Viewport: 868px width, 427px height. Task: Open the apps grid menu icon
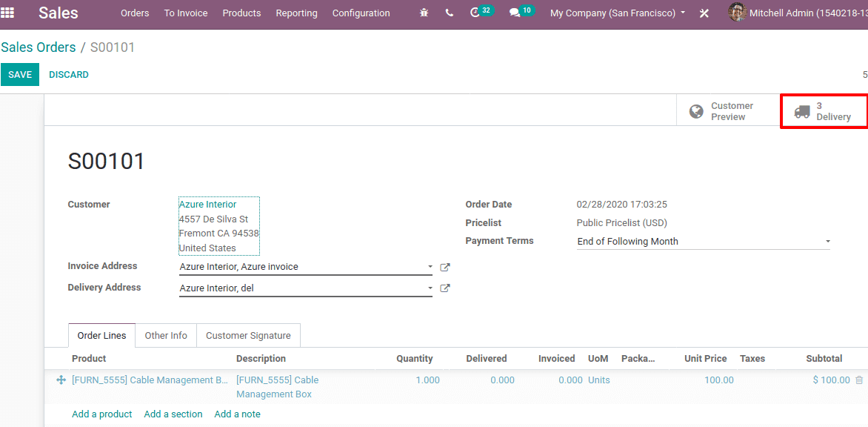pyautogui.click(x=7, y=12)
